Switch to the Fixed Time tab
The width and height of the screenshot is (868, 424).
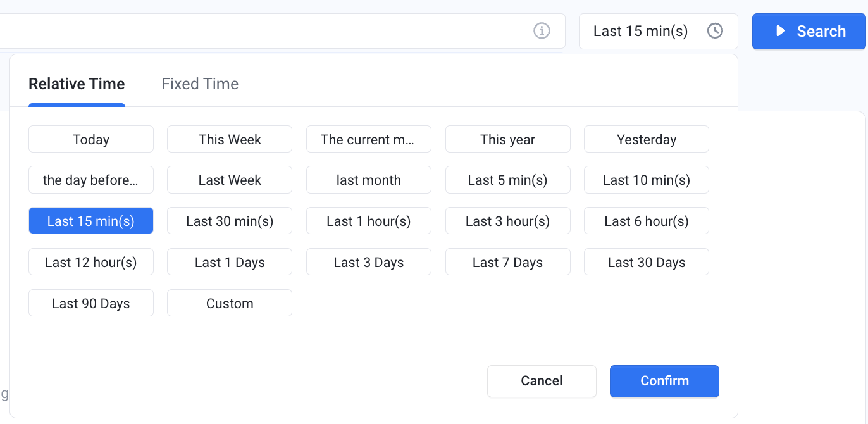200,84
